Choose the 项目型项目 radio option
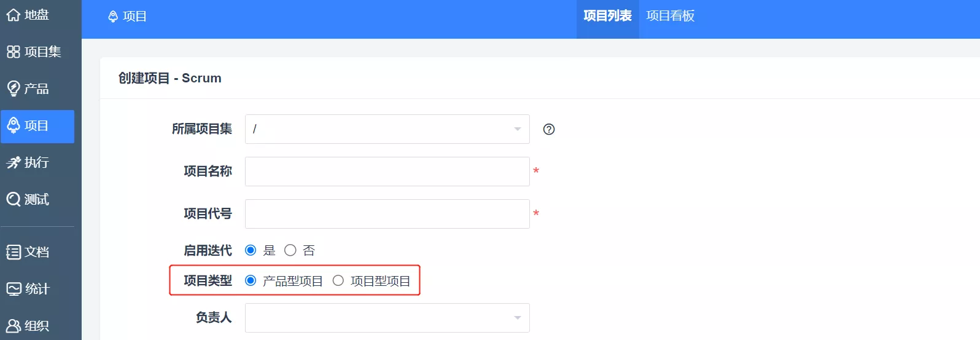The image size is (980, 340). (x=338, y=281)
